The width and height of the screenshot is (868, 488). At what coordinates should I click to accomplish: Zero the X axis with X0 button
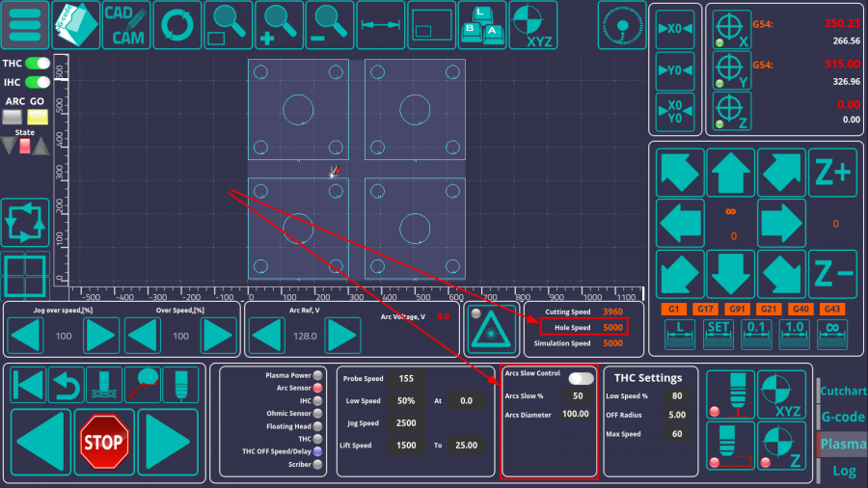pyautogui.click(x=675, y=29)
